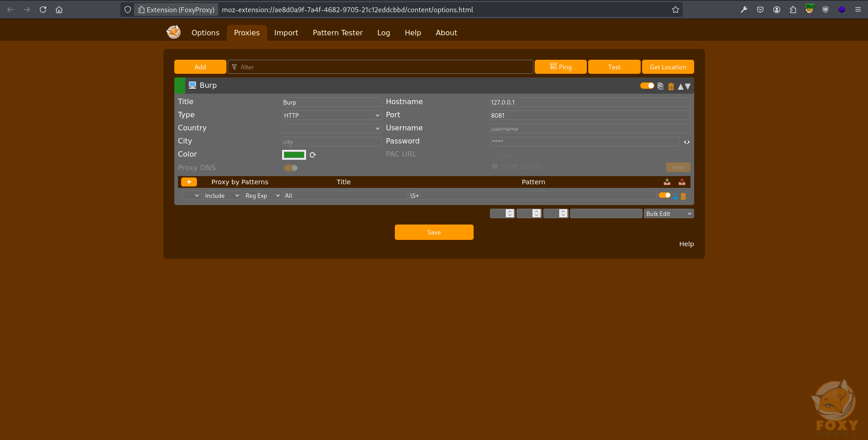This screenshot has width=868, height=440.
Task: Click the FoxyProxy extension icon in the browser toolbar
Action: tap(809, 9)
